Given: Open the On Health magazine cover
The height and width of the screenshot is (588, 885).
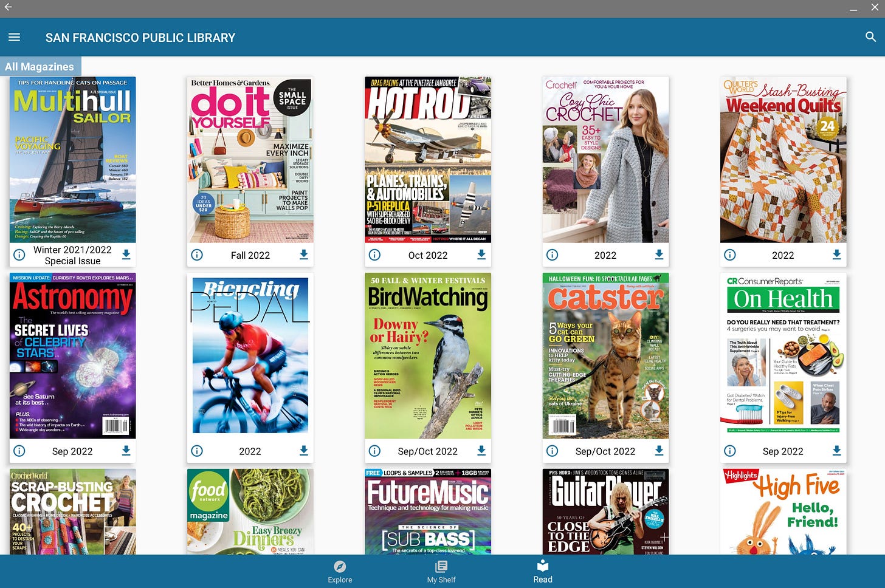Looking at the screenshot, I should 783,356.
